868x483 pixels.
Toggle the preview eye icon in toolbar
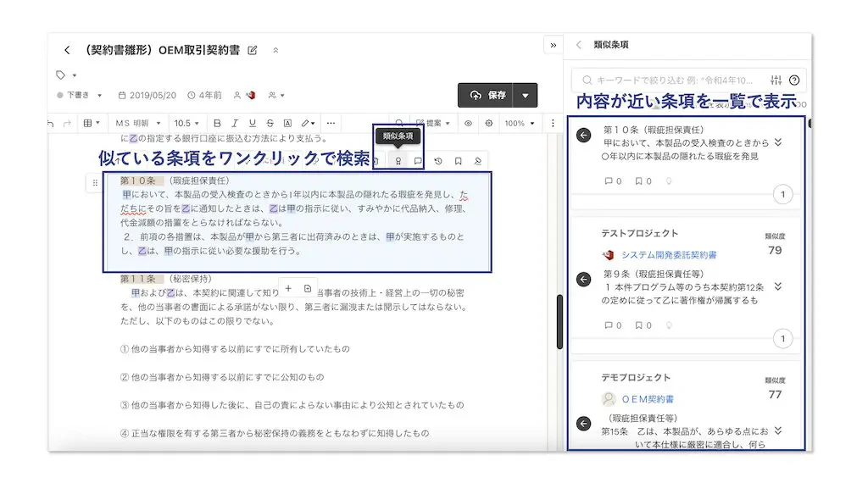point(468,124)
